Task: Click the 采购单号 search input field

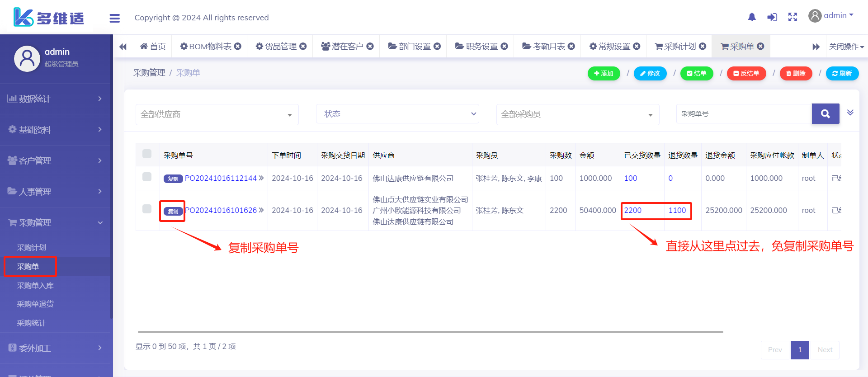Action: [x=744, y=114]
